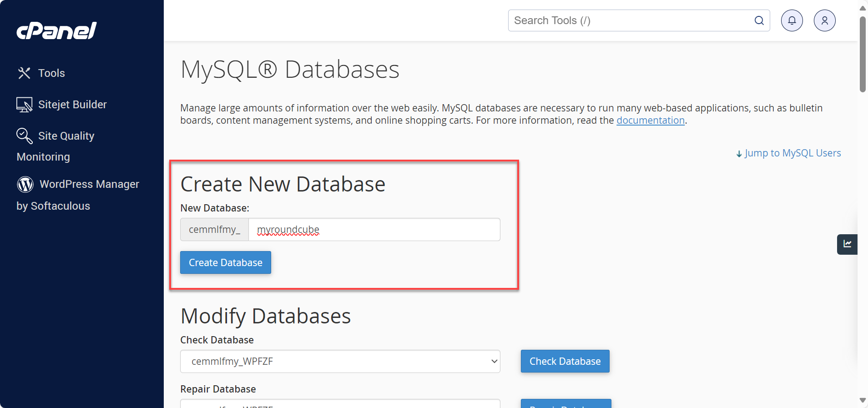Click the New Database name field
This screenshot has width=868, height=408.
pos(374,229)
